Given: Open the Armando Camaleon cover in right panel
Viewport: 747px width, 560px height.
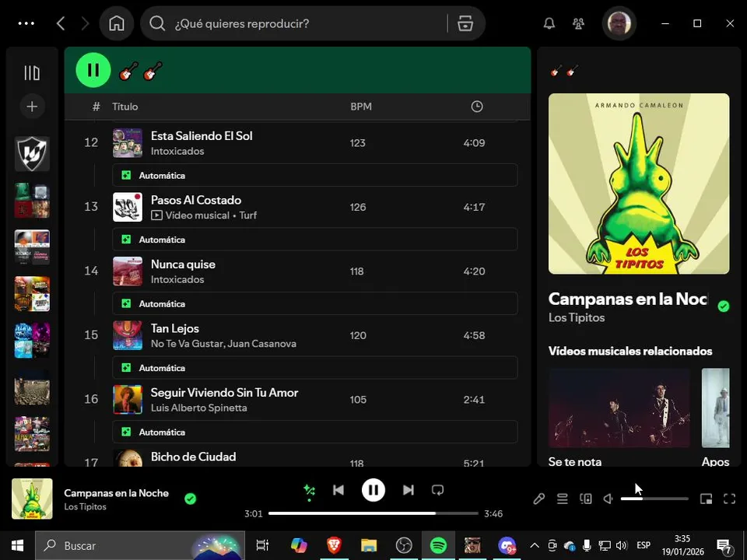Looking at the screenshot, I should tap(639, 184).
